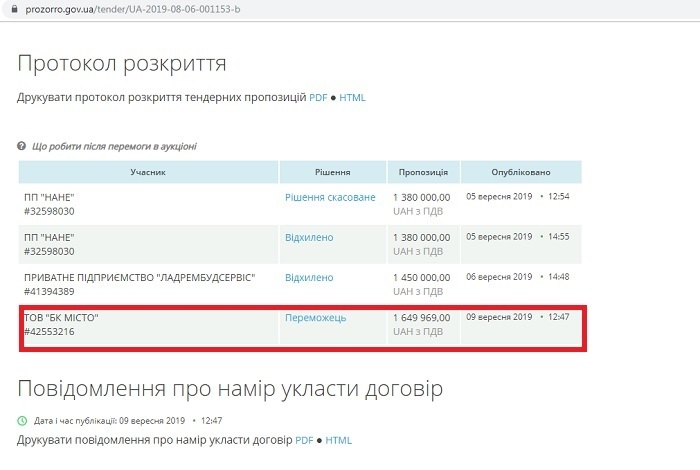This screenshot has width=700, height=470.
Task: Click the offer amount 1 450 000,00
Action: click(x=421, y=278)
